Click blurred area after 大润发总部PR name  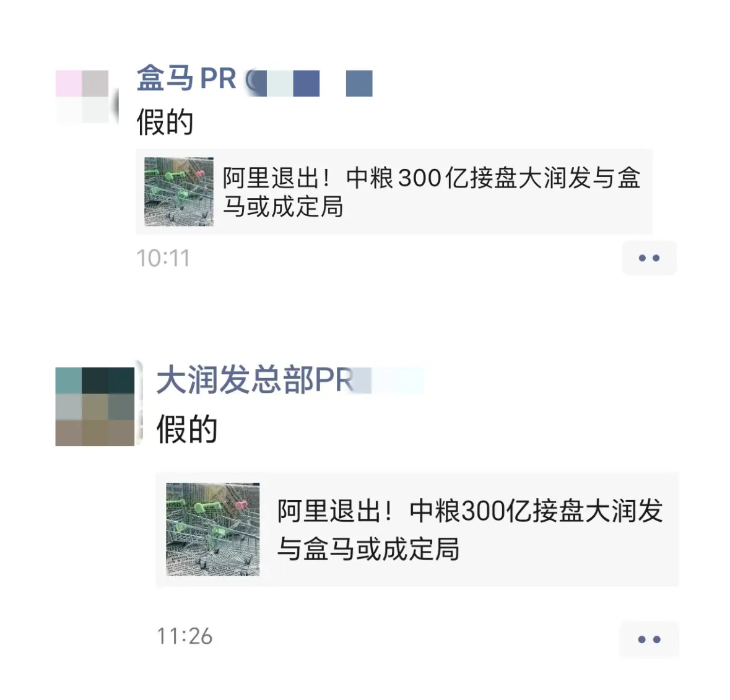(389, 380)
